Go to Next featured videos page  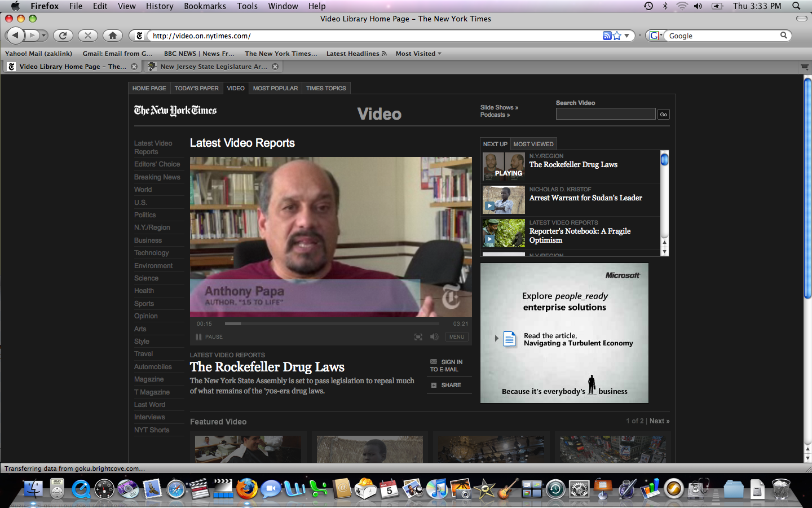pyautogui.click(x=659, y=421)
